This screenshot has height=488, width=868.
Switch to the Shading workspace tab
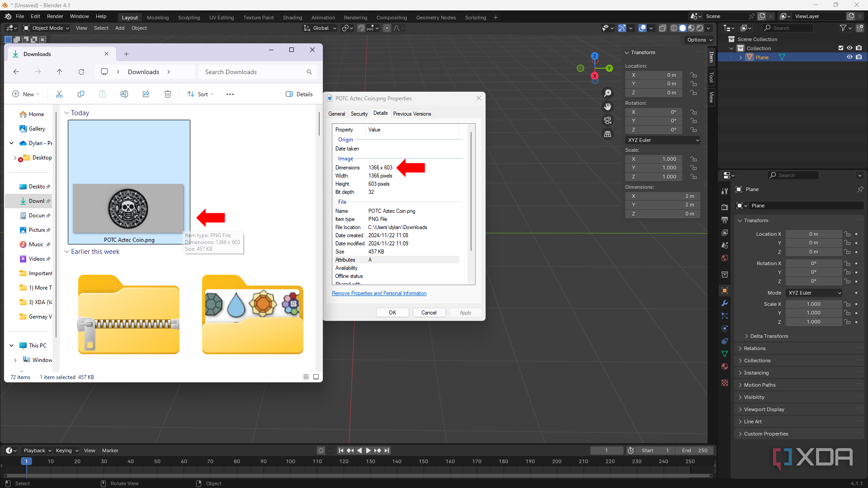292,17
